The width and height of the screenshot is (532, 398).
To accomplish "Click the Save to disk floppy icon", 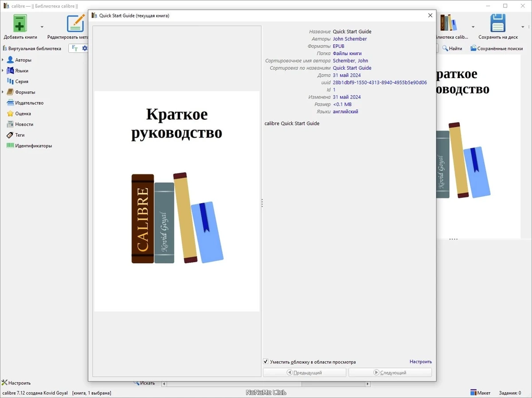I will pos(498,23).
